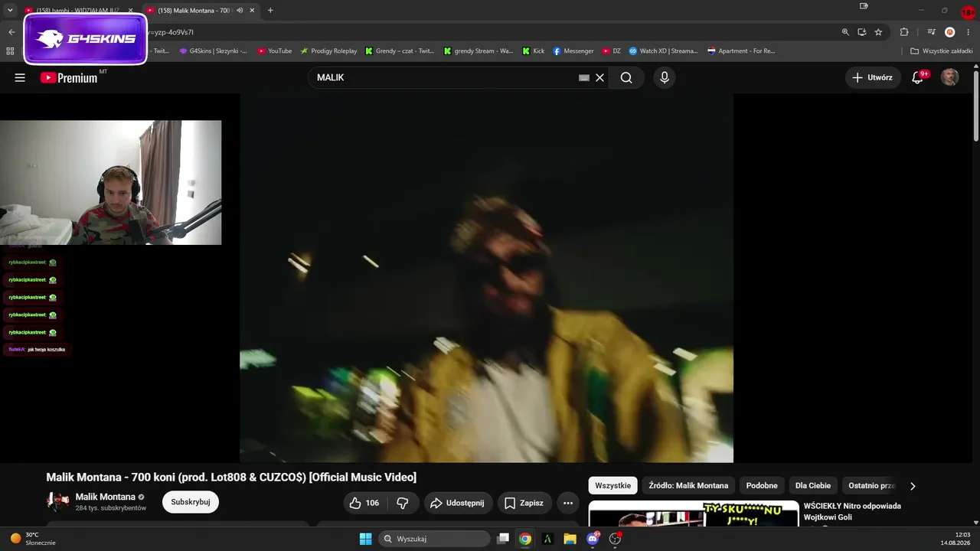Open Discord from the taskbar
Image resolution: width=980 pixels, height=551 pixels.
(593, 539)
